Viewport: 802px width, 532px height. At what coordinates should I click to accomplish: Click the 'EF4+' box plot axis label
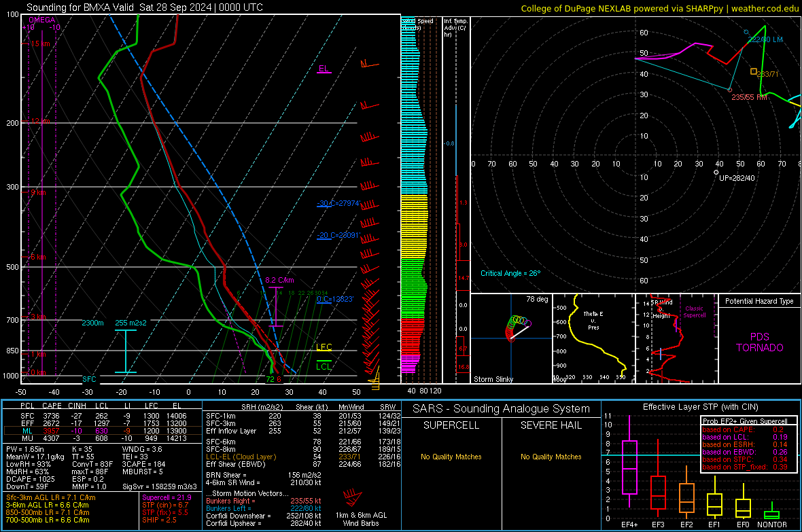[629, 525]
